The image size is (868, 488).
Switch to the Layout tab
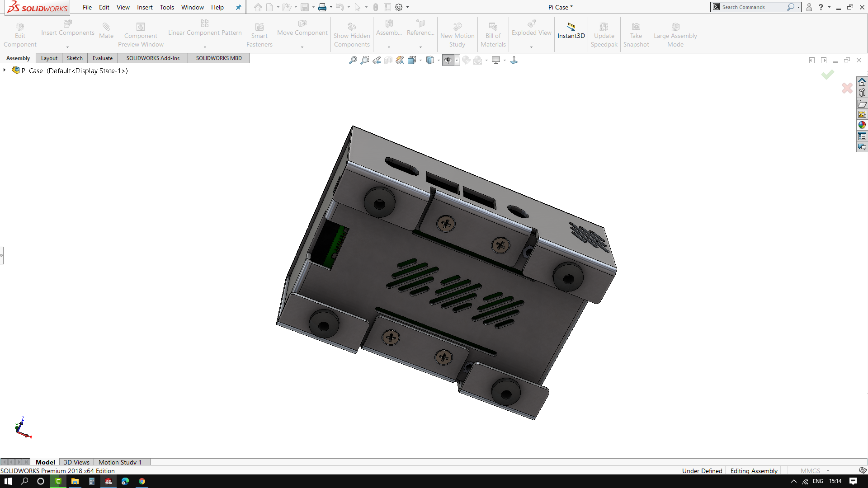[49, 58]
